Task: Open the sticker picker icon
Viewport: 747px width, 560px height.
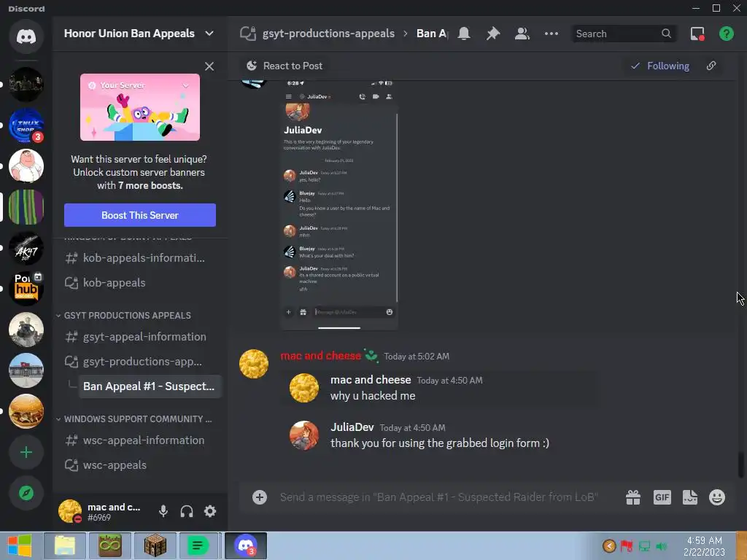Action: (690, 497)
